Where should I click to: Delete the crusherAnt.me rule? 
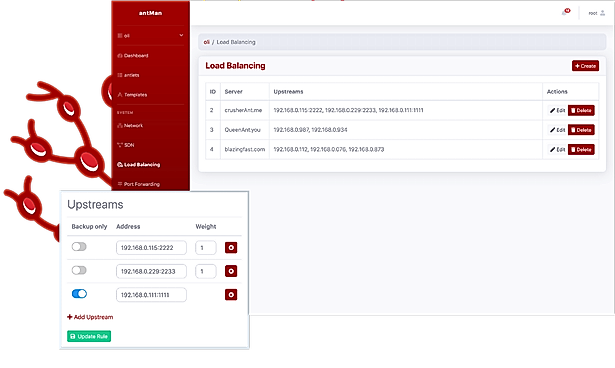(x=581, y=110)
